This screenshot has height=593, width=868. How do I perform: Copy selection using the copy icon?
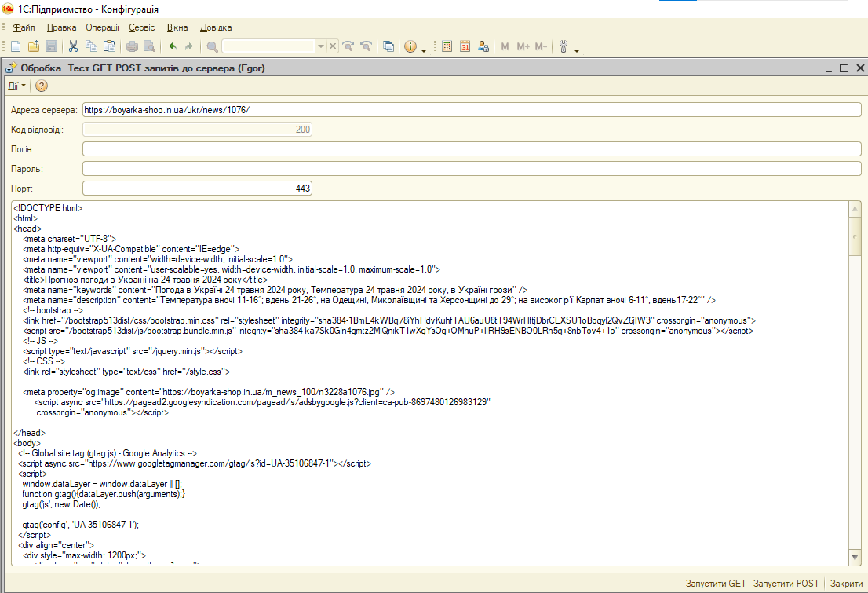(x=91, y=46)
